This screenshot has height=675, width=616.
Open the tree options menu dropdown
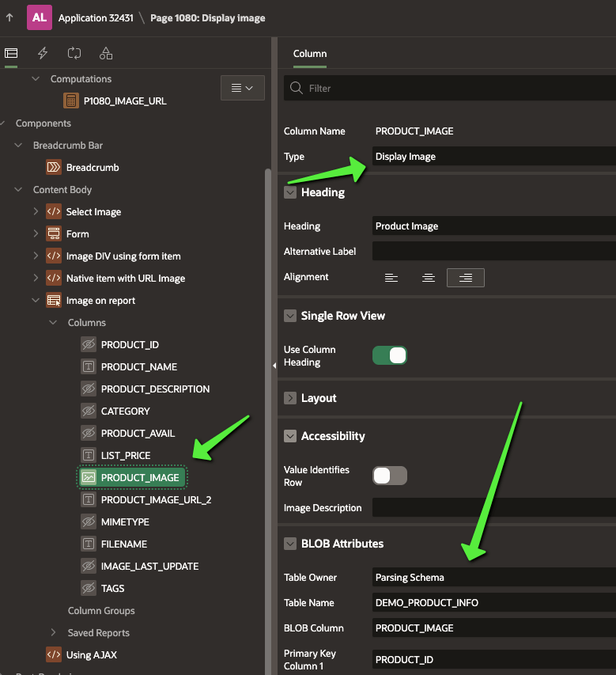click(x=242, y=88)
